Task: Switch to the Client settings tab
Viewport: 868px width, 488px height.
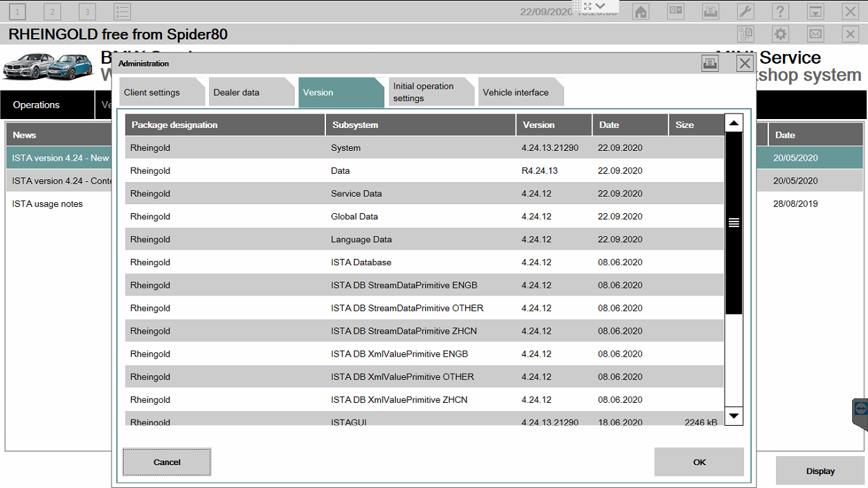Action: point(163,92)
